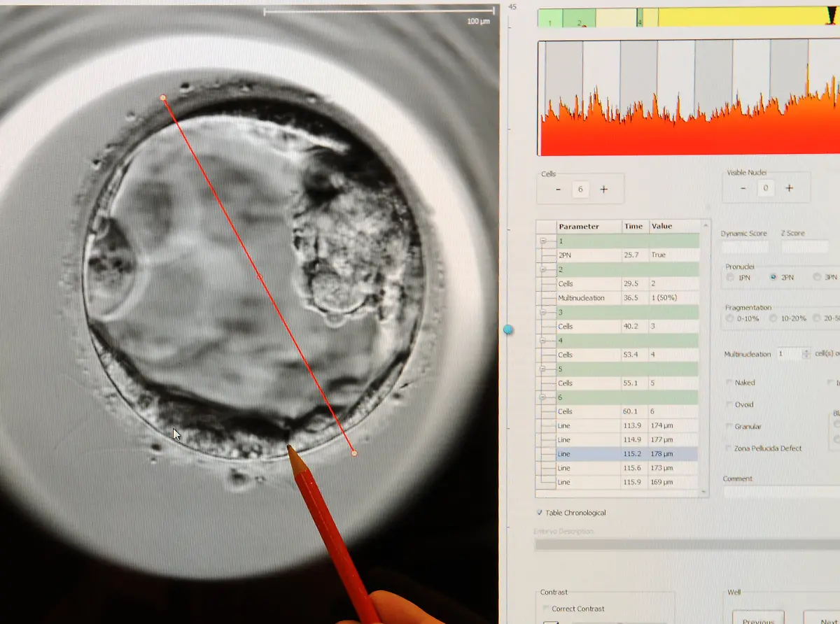Collapse group 1 in parameter table
Viewport: 840px width, 624px height.
(x=543, y=241)
